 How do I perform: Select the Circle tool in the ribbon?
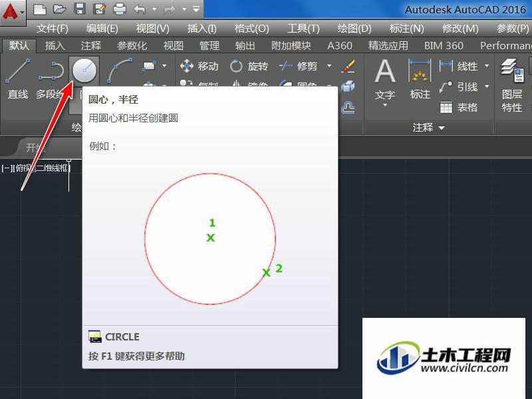click(84, 70)
